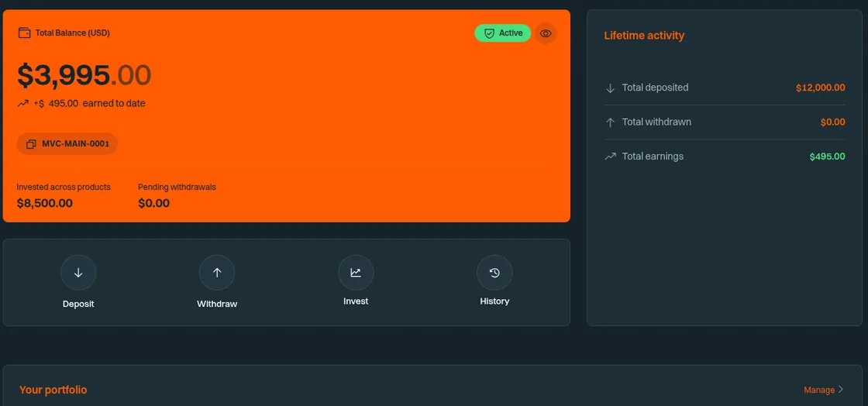The width and height of the screenshot is (868, 406).
Task: Click the earned to date text
Action: pyautogui.click(x=114, y=103)
